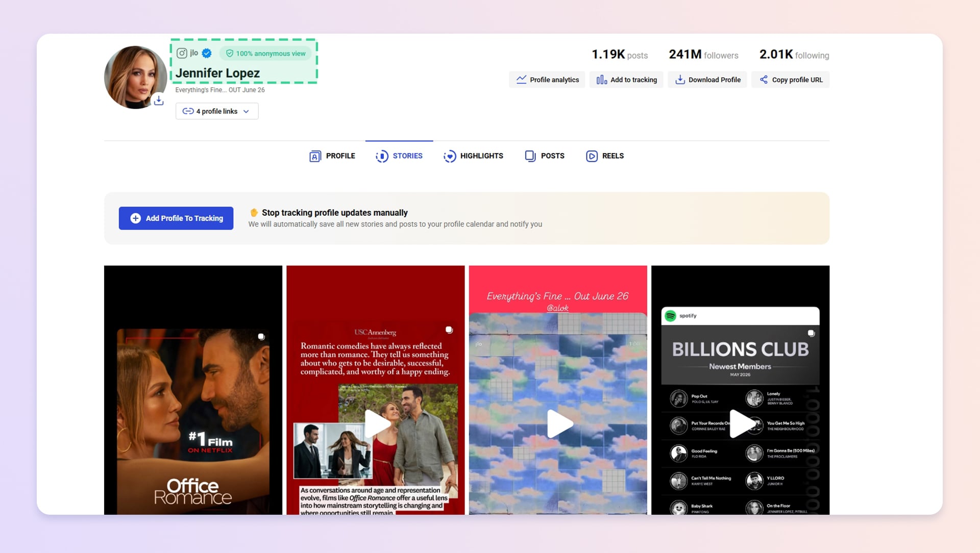Image resolution: width=980 pixels, height=553 pixels.
Task: Click the 100% anonymous view badge
Action: pos(265,53)
